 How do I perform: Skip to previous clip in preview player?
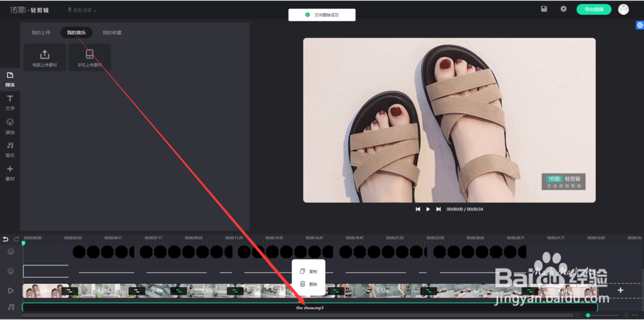[x=418, y=209]
